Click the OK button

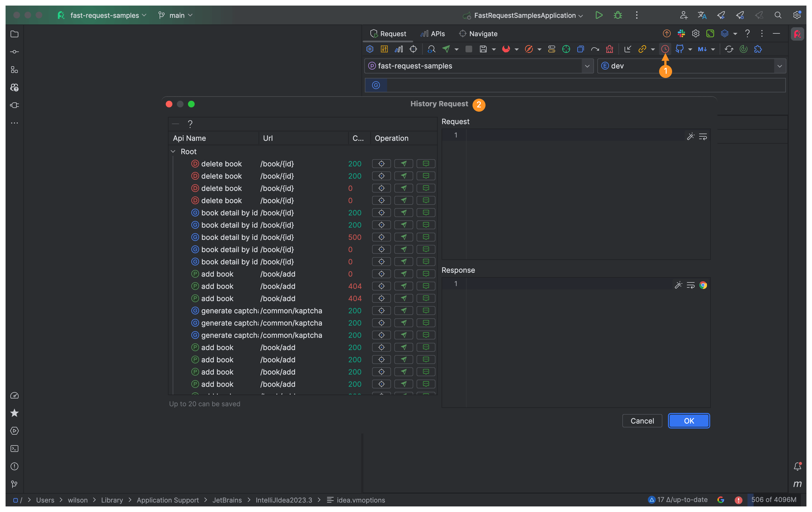click(x=689, y=420)
